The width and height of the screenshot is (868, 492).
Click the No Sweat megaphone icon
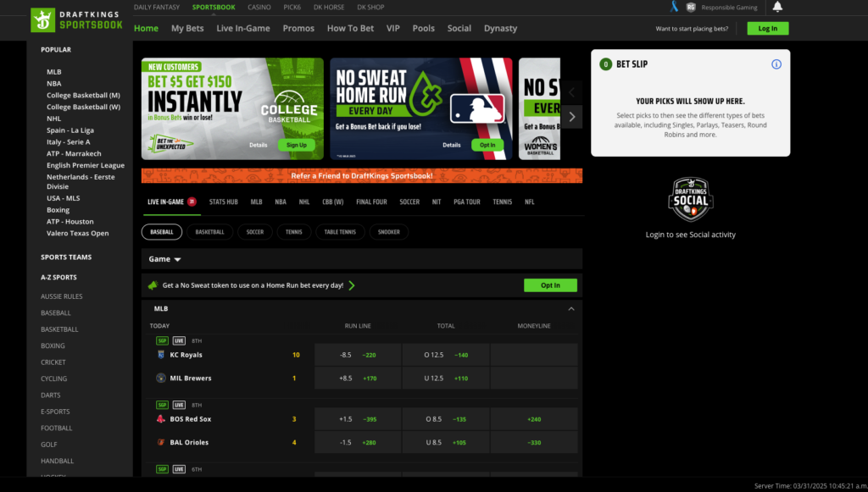point(153,285)
